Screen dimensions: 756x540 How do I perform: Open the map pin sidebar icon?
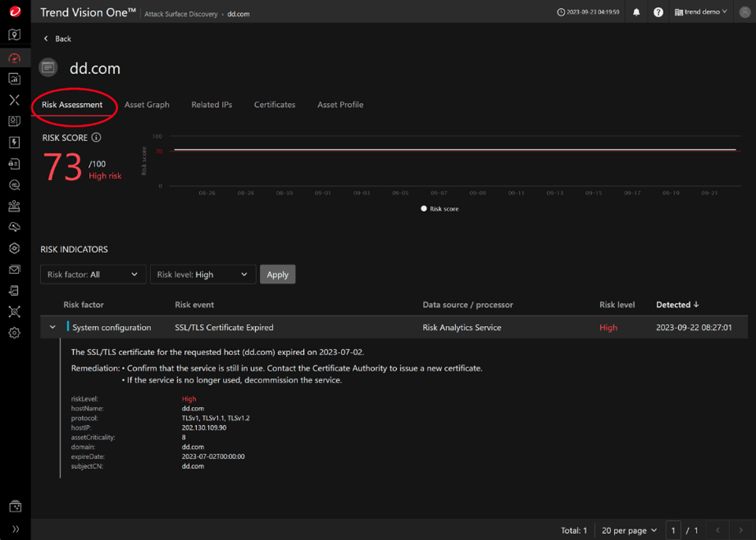coord(14,35)
